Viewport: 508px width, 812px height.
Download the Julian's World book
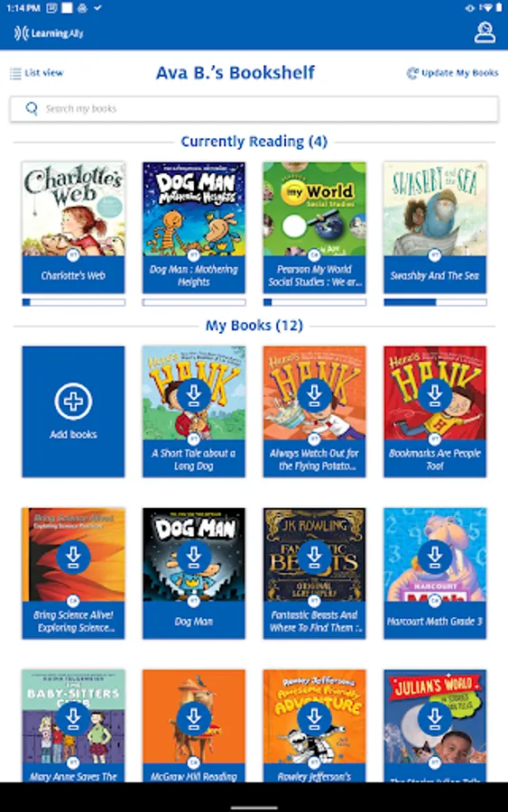(435, 718)
